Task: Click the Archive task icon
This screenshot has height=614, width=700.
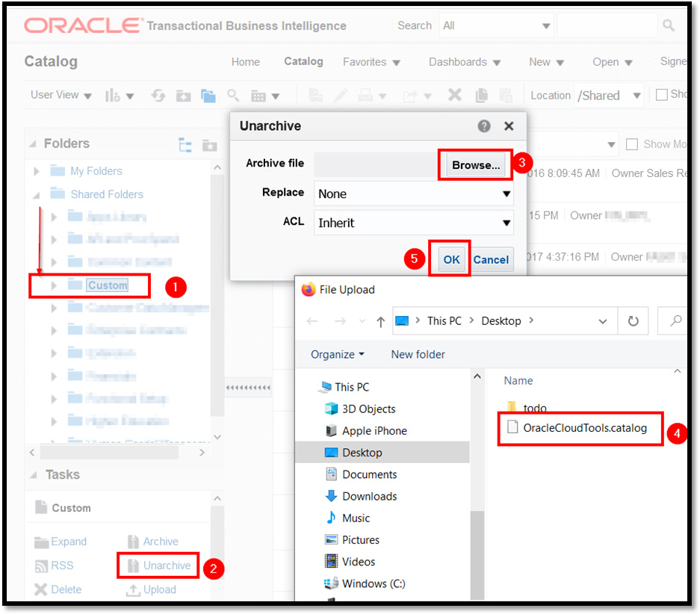Action: pos(133,542)
